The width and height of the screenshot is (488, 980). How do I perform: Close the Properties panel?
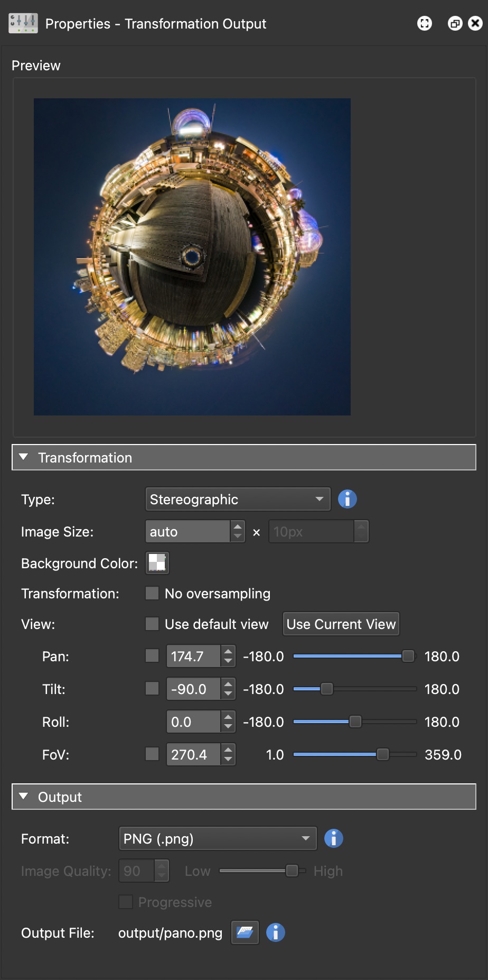coord(475,23)
